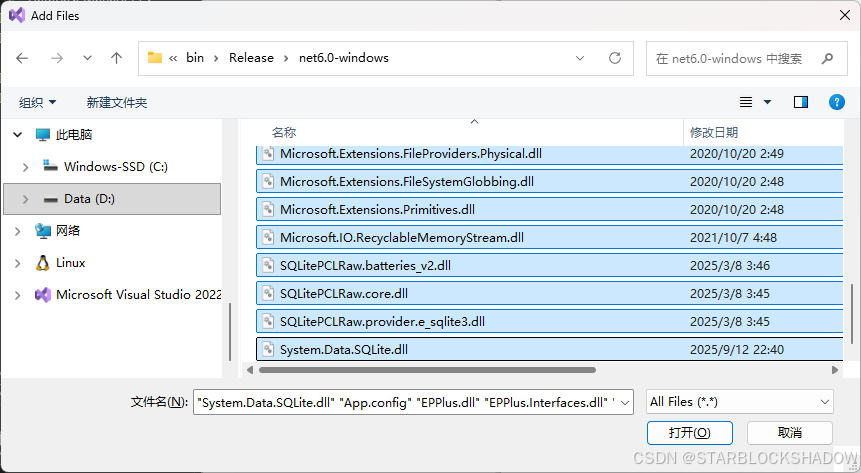Image resolution: width=861 pixels, height=473 pixels.
Task: Select the bin breadcrumb segment
Action: click(195, 58)
